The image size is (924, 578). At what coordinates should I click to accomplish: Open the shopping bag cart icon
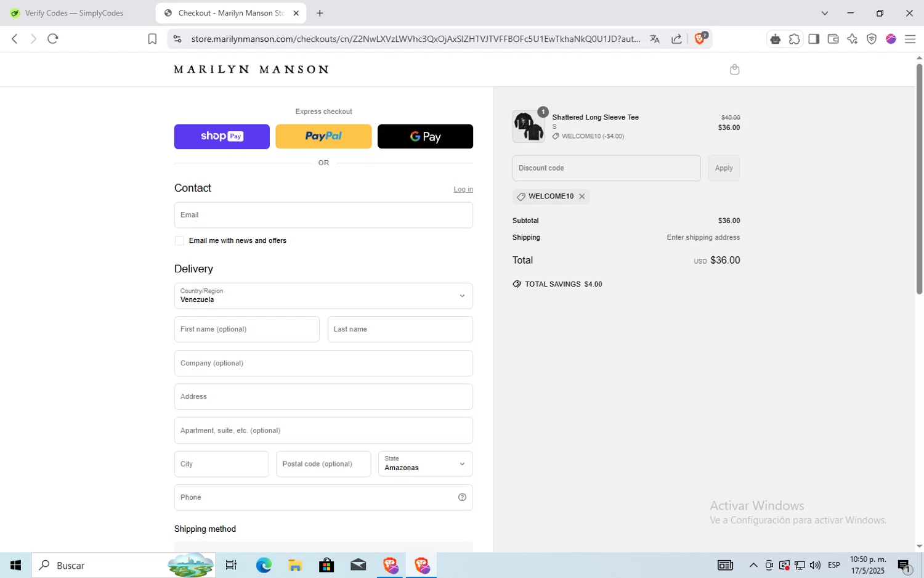(x=734, y=70)
